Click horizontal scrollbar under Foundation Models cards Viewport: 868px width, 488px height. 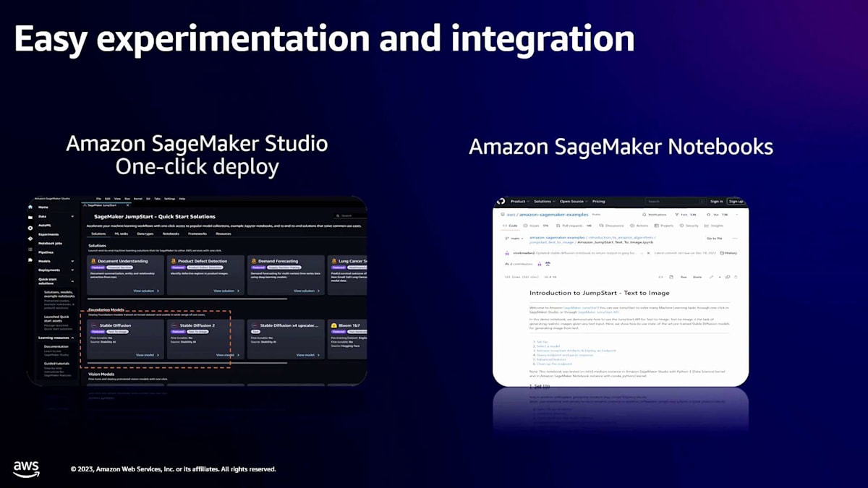[187, 363]
